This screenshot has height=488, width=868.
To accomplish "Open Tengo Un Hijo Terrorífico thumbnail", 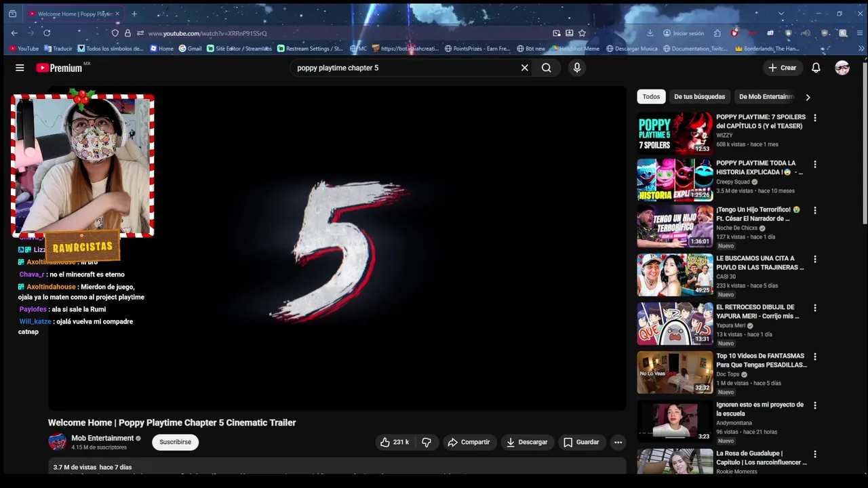I will coord(675,226).
